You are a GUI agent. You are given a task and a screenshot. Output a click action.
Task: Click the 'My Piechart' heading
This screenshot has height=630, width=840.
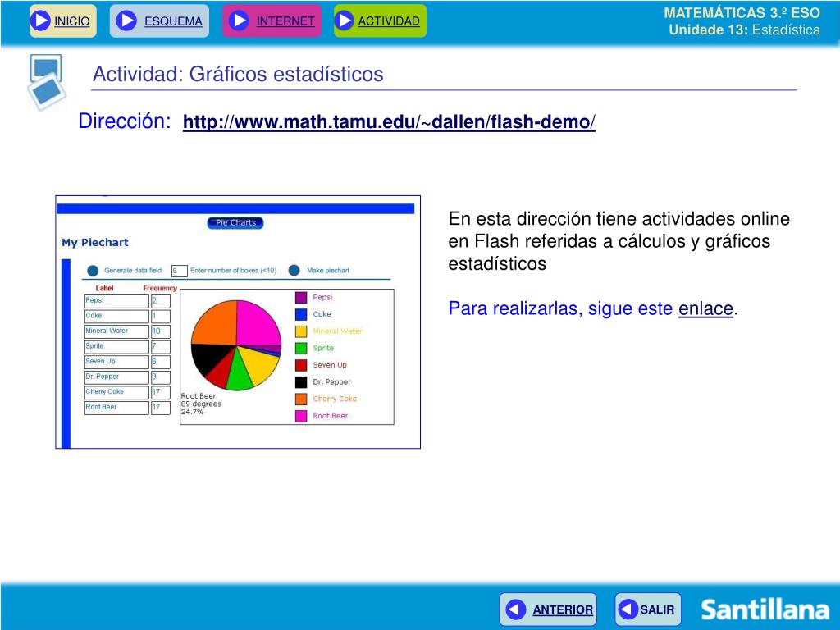point(95,243)
